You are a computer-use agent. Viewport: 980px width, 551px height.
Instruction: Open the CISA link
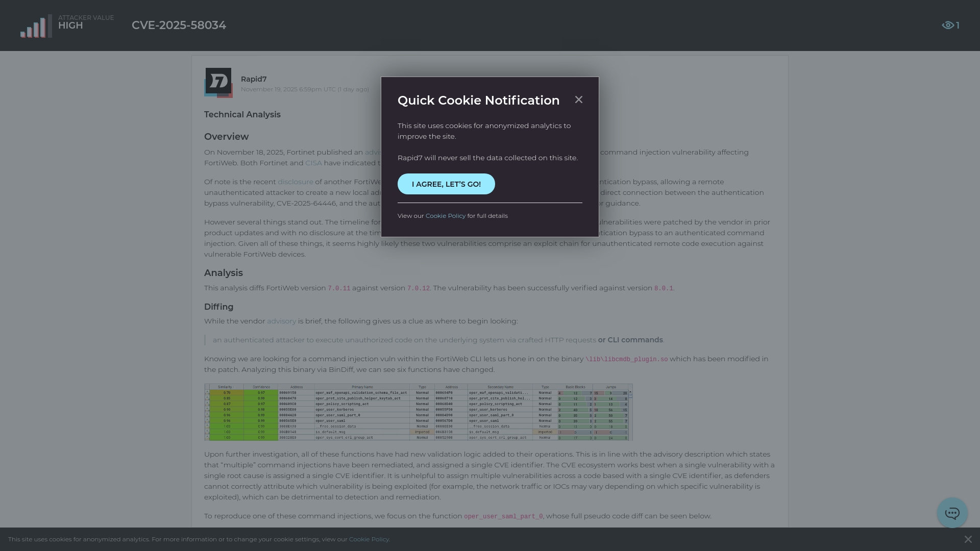[313, 163]
